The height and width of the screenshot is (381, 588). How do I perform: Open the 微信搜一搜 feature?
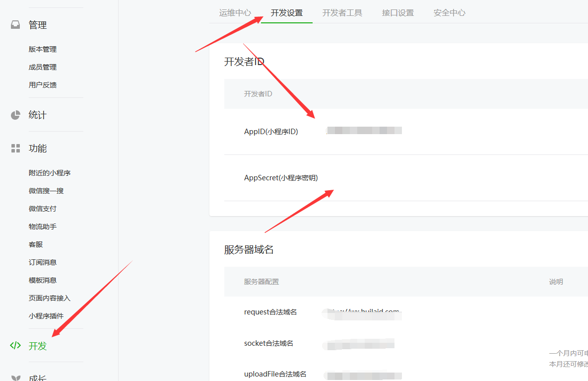point(47,190)
